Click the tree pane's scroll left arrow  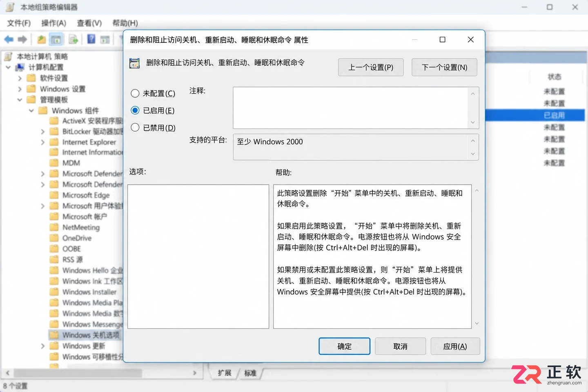[7, 373]
